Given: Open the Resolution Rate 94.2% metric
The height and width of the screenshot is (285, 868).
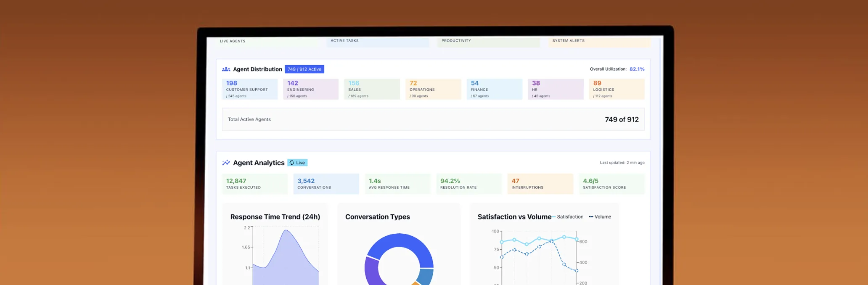Looking at the screenshot, I should [469, 184].
